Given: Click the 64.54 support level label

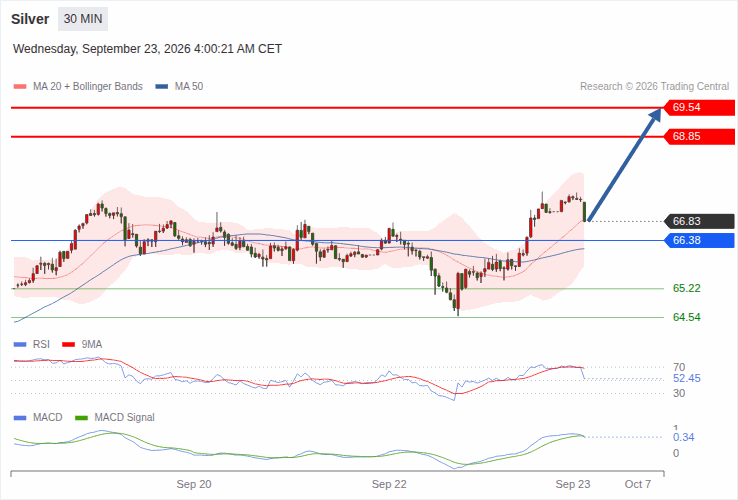Looking at the screenshot, I should pos(687,317).
